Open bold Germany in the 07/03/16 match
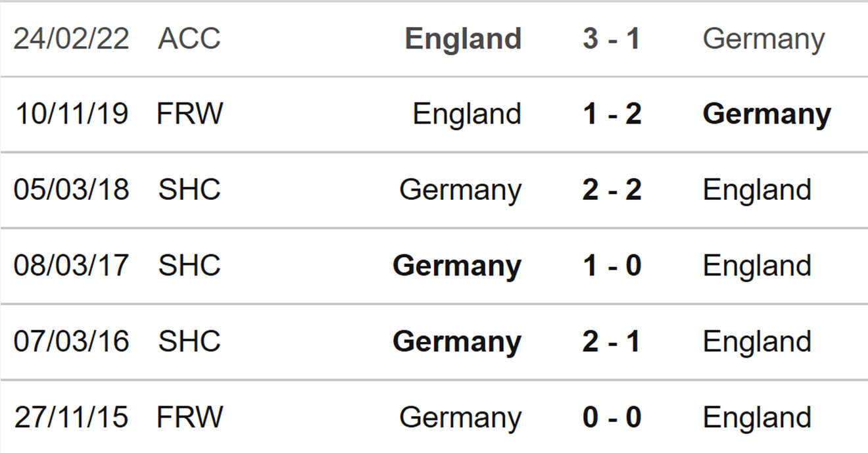This screenshot has height=453, width=868. (x=457, y=342)
